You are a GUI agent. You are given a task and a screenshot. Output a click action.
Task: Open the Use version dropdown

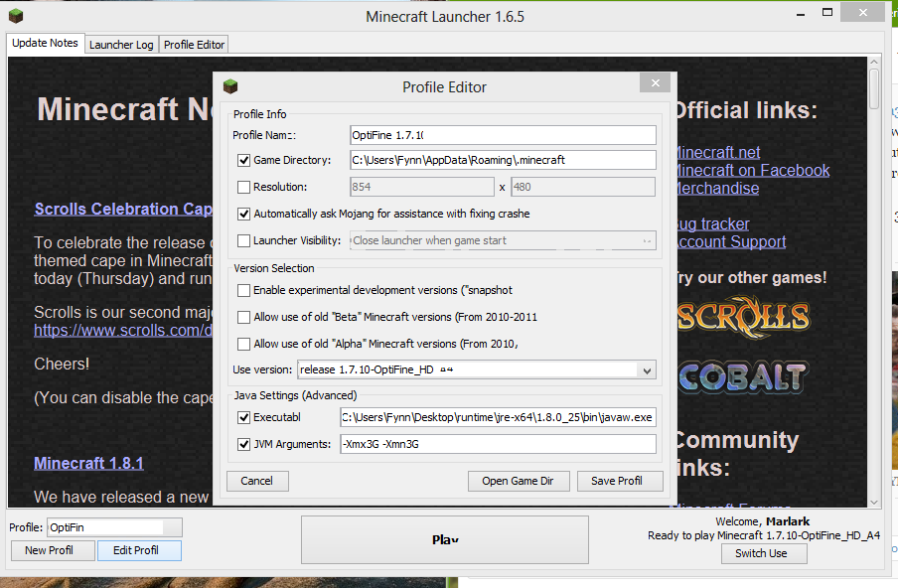click(x=477, y=369)
